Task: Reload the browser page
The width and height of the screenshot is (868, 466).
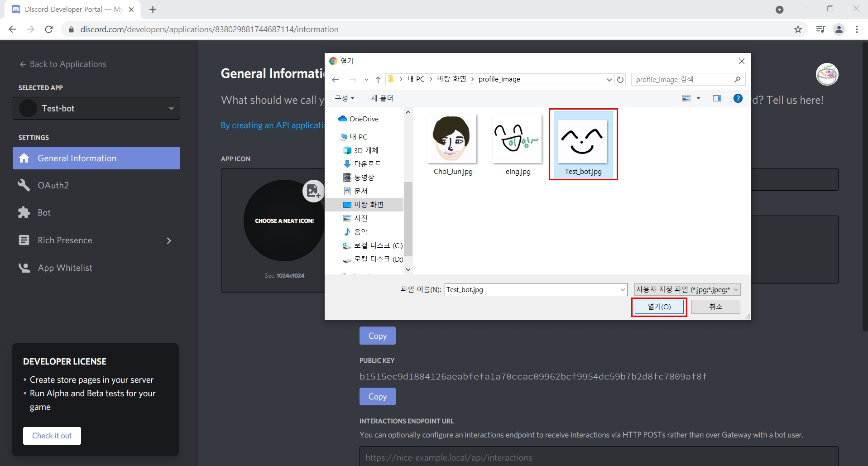Action: coord(49,29)
